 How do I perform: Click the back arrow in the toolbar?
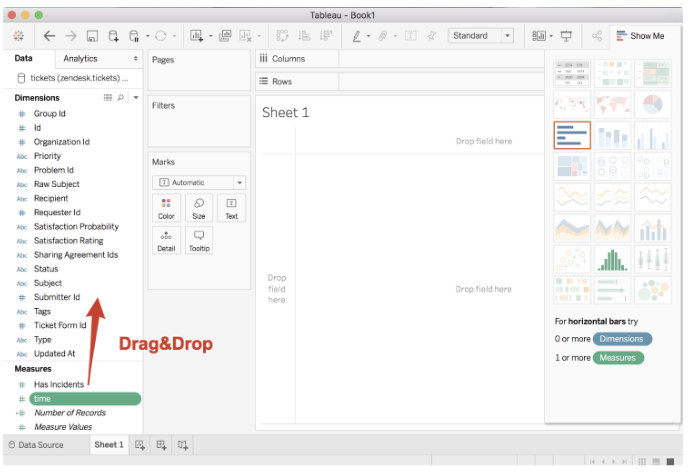[50, 36]
